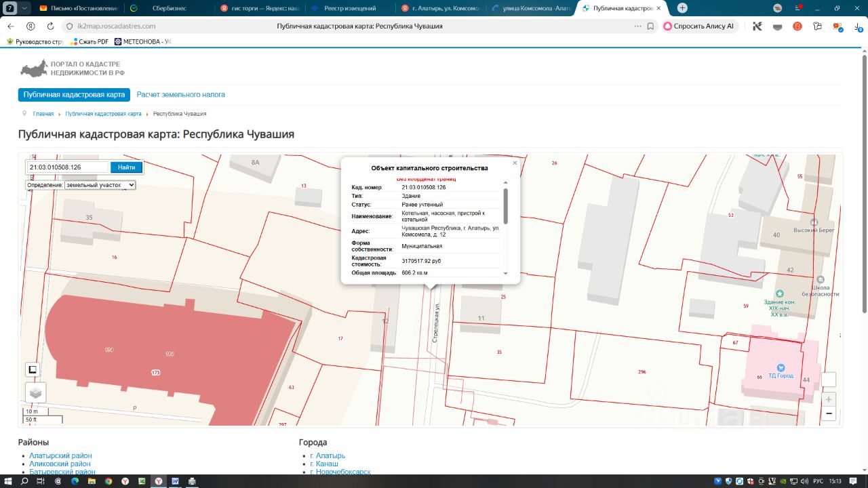
Task: Open the Сжать PDF bookmark
Action: click(x=88, y=41)
